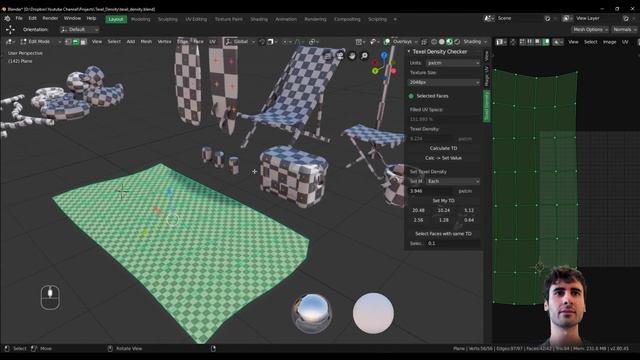640x360 pixels.
Task: Open the File menu
Action: 19,18
